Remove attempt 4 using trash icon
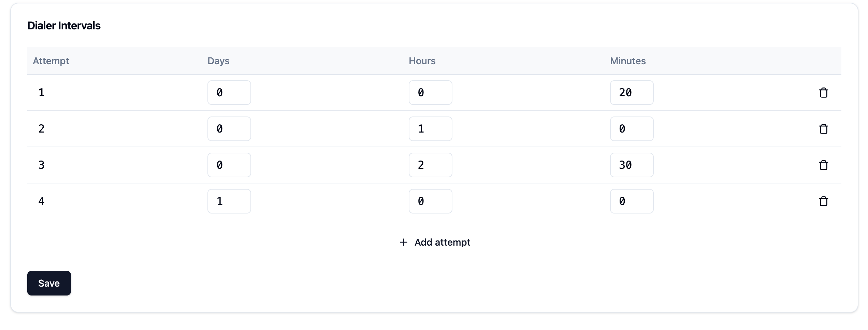Image resolution: width=868 pixels, height=330 pixels. tap(823, 201)
